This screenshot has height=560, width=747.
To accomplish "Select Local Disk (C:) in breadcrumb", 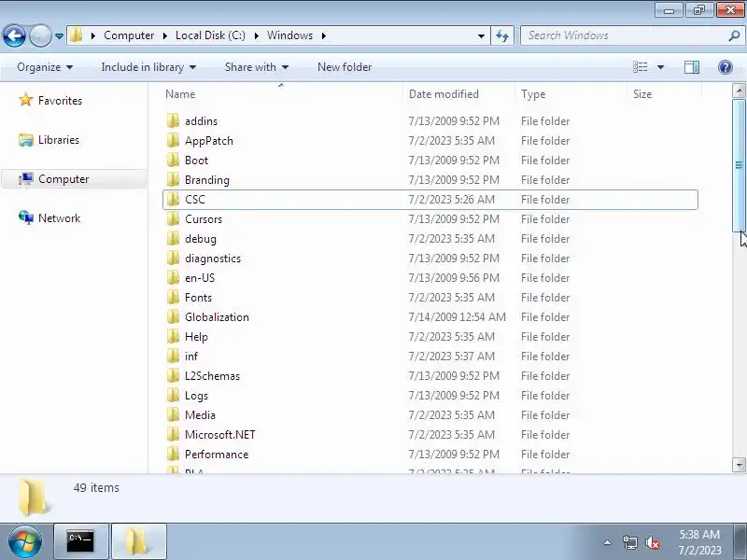I will click(x=210, y=35).
